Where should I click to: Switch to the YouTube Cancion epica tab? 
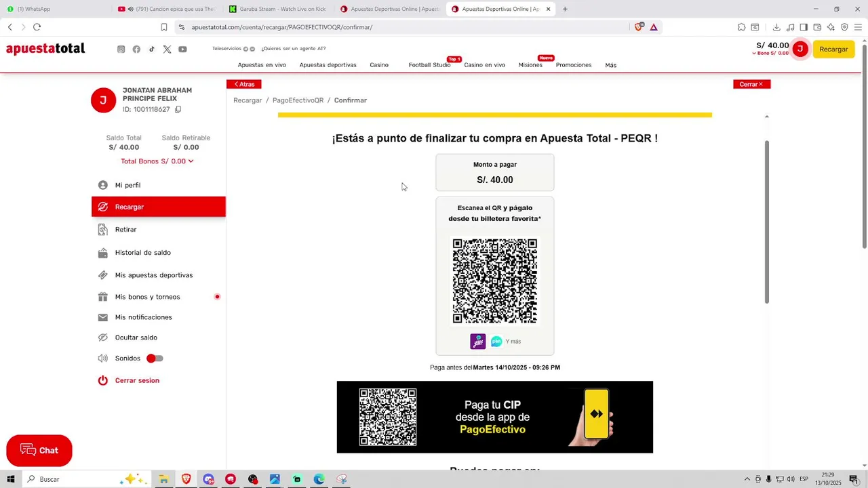point(166,9)
